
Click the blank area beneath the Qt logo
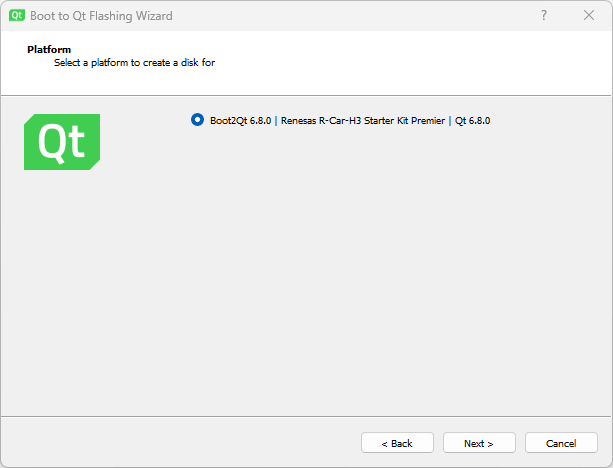(61, 280)
